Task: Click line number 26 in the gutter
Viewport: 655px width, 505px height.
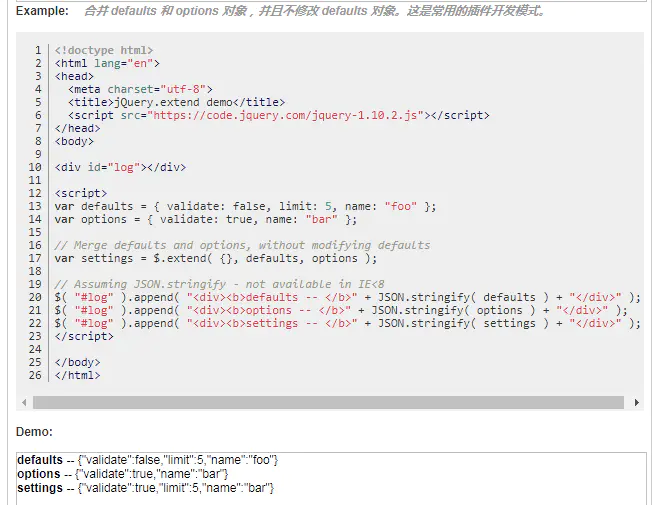Action: 35,375
